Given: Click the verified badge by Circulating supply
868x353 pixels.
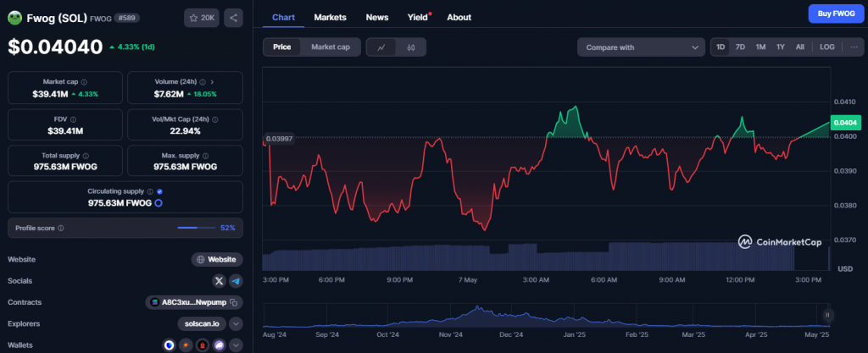Looking at the screenshot, I should (x=159, y=191).
